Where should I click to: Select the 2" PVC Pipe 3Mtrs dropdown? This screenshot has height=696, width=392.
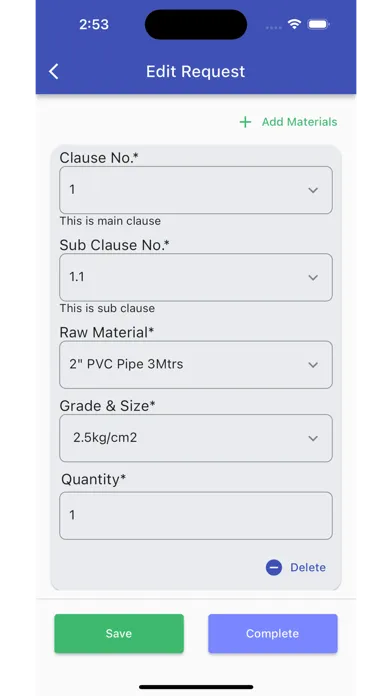click(196, 365)
